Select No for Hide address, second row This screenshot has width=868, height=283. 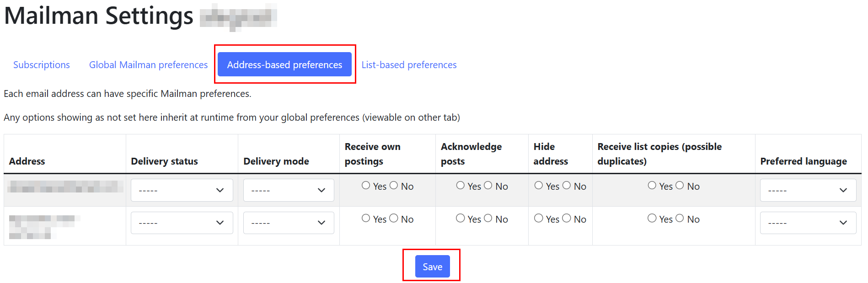pos(567,218)
